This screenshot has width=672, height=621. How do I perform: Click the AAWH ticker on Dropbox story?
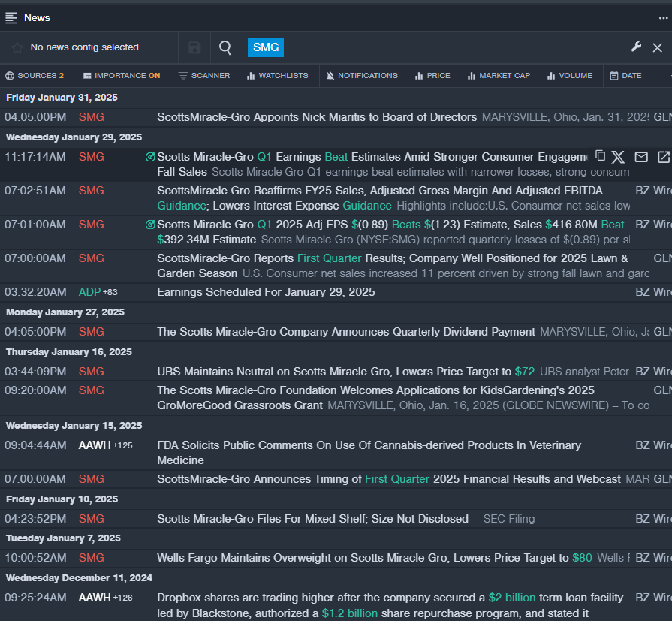(x=94, y=598)
